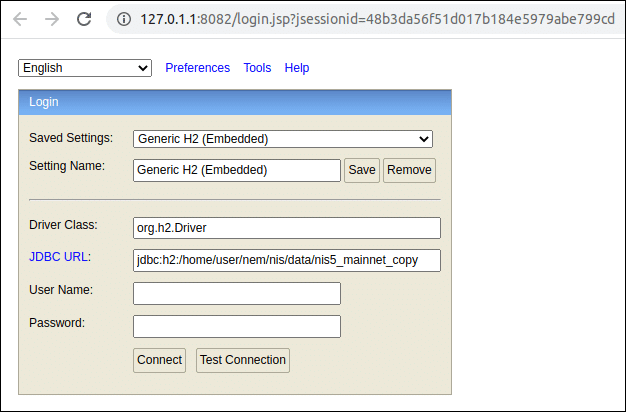626x412 pixels.
Task: Go back with the browser back arrow
Action: [20, 19]
